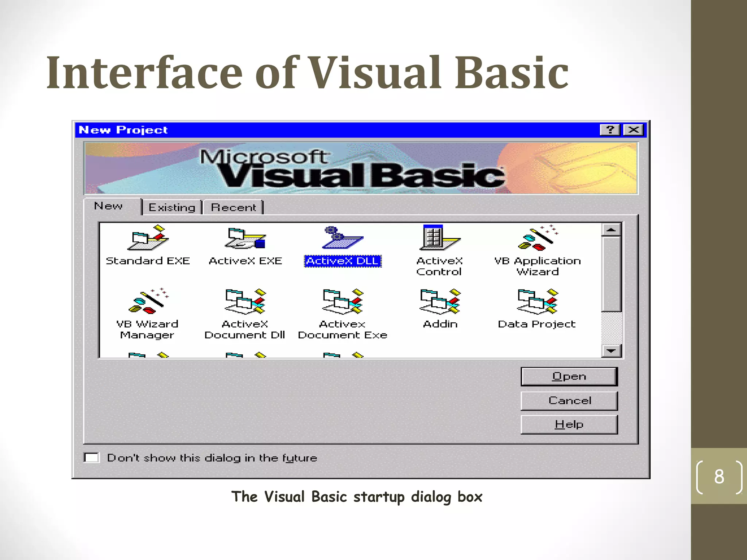Click the Help button
The height and width of the screenshot is (560, 747).
tap(569, 425)
